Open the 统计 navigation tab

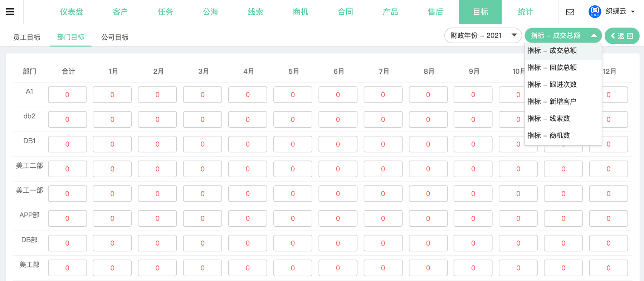click(525, 12)
